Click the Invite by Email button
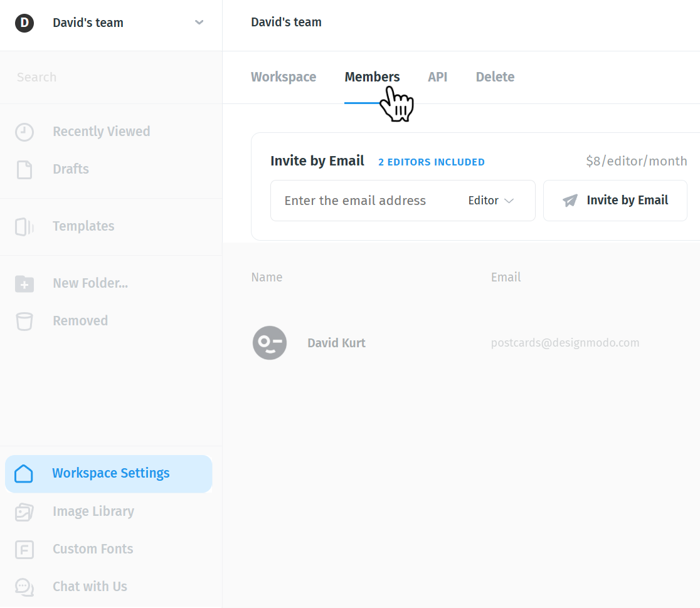This screenshot has width=700, height=608. pyautogui.click(x=615, y=201)
